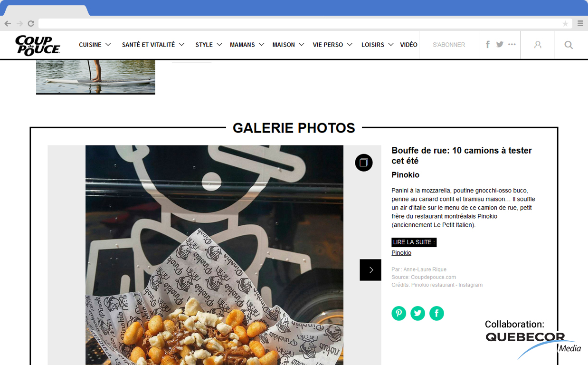Follow the Pinokio link under Lire la suite
The image size is (588, 365).
(x=401, y=253)
